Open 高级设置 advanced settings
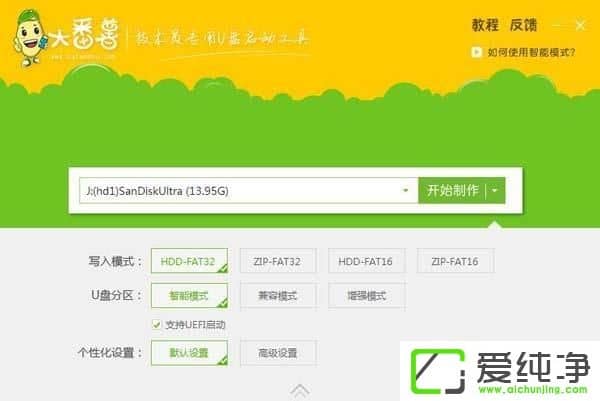600x401 pixels. click(278, 353)
